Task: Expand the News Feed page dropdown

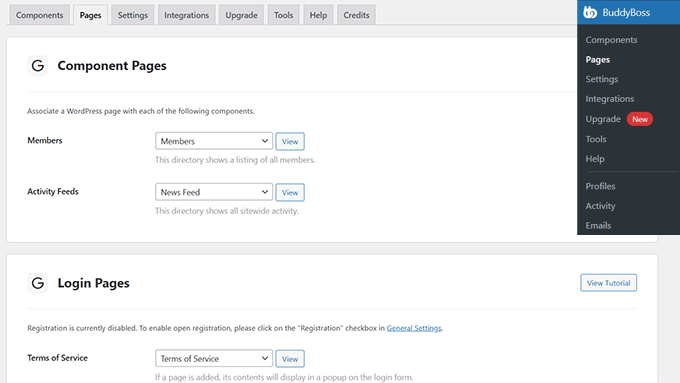Action: [x=214, y=192]
